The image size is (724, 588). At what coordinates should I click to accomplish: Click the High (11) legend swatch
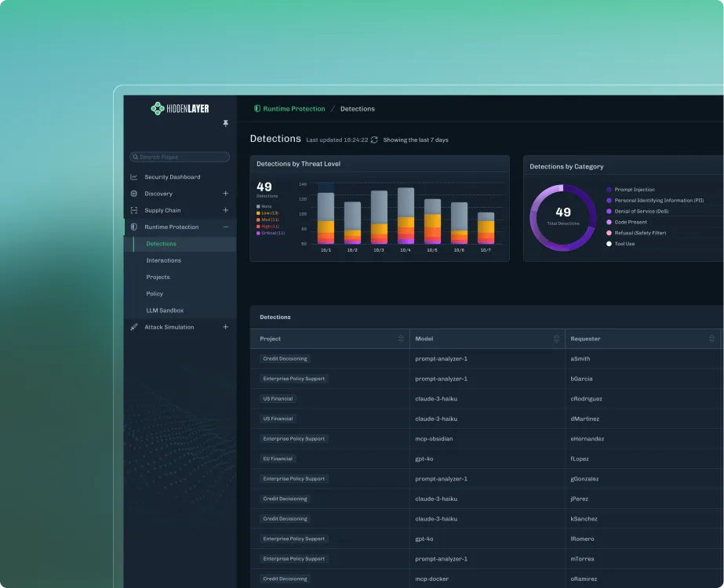point(258,227)
